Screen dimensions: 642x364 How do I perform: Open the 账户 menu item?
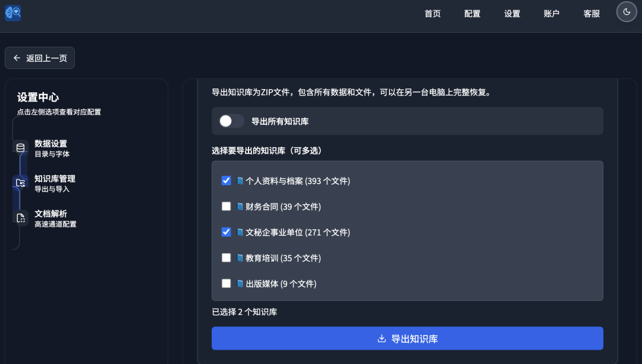tap(552, 13)
